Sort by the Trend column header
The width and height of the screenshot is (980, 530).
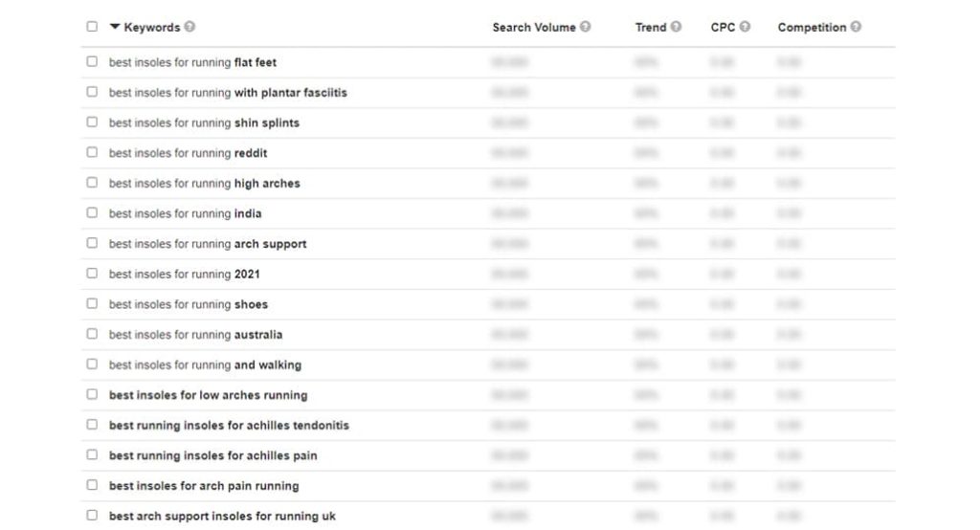651,28
